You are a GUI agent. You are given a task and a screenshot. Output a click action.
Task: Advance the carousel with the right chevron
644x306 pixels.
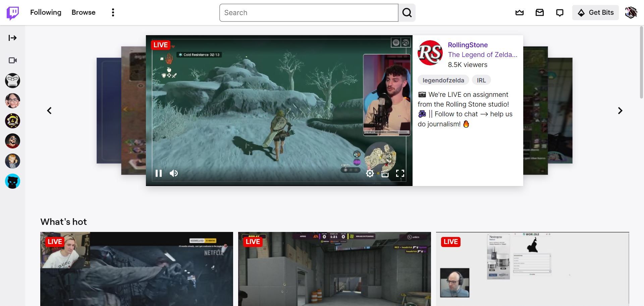pyautogui.click(x=620, y=111)
